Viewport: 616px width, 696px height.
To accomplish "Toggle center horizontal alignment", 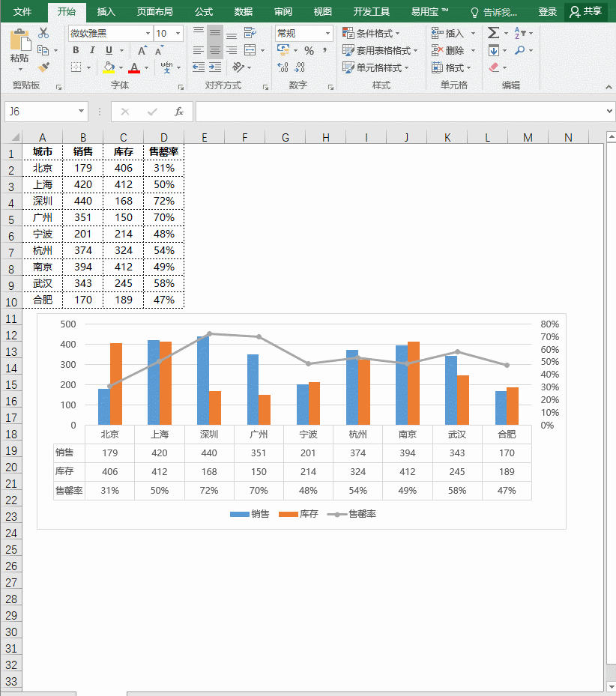I will tap(215, 50).
